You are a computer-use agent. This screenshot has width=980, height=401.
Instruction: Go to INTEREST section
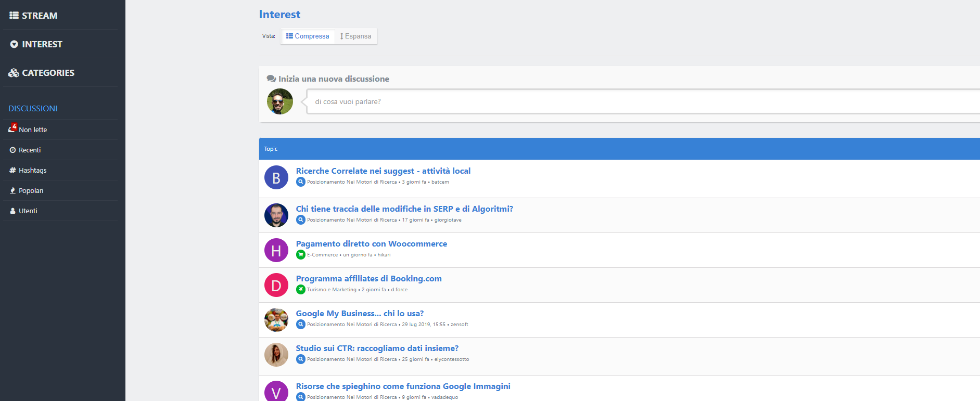click(x=42, y=44)
